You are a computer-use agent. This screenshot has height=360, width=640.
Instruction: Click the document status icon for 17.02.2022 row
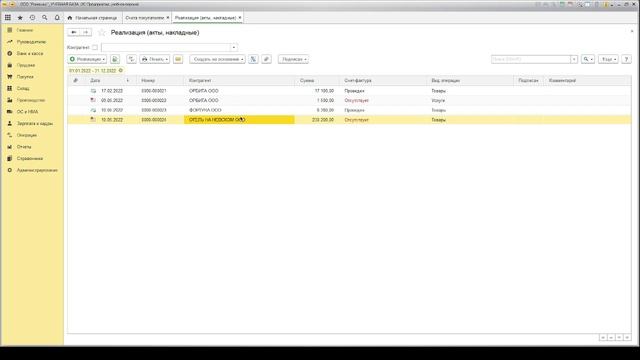(x=93, y=91)
